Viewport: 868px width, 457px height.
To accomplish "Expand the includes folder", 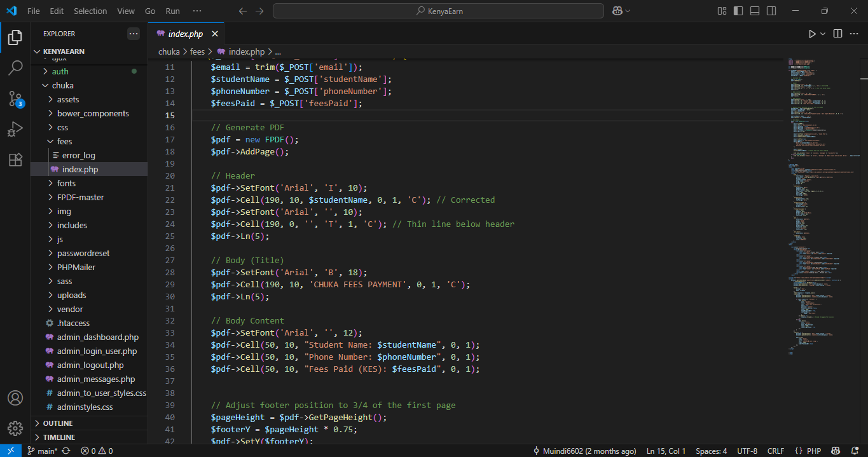I will pos(72,225).
